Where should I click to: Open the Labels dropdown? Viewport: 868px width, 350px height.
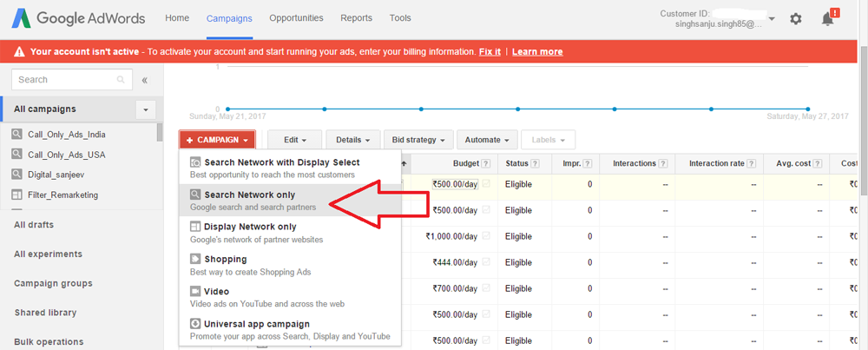(548, 140)
